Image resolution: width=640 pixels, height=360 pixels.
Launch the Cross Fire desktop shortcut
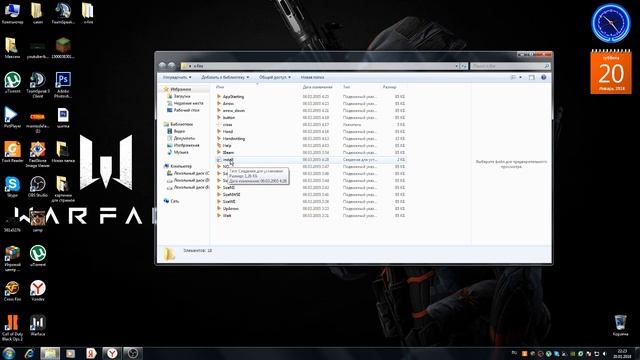pos(12,291)
